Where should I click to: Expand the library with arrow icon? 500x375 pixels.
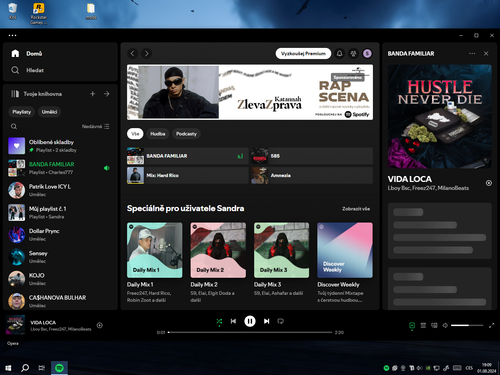[x=107, y=94]
